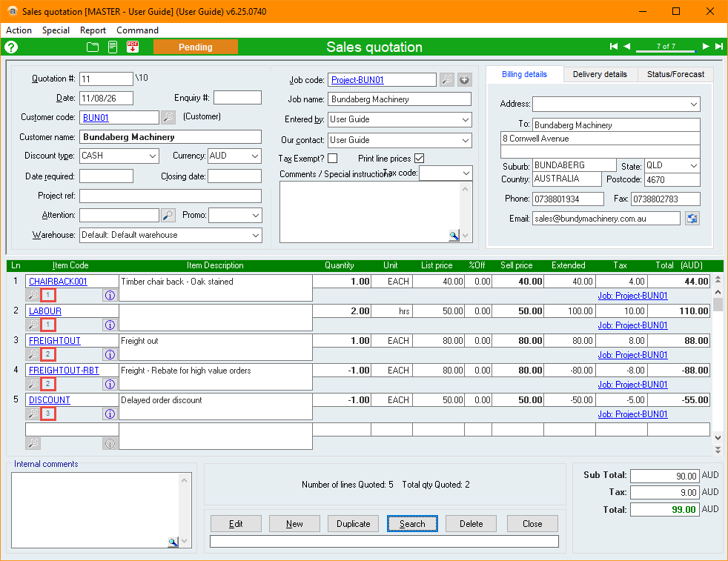Open the Report menu
The image size is (728, 561).
coord(93,30)
